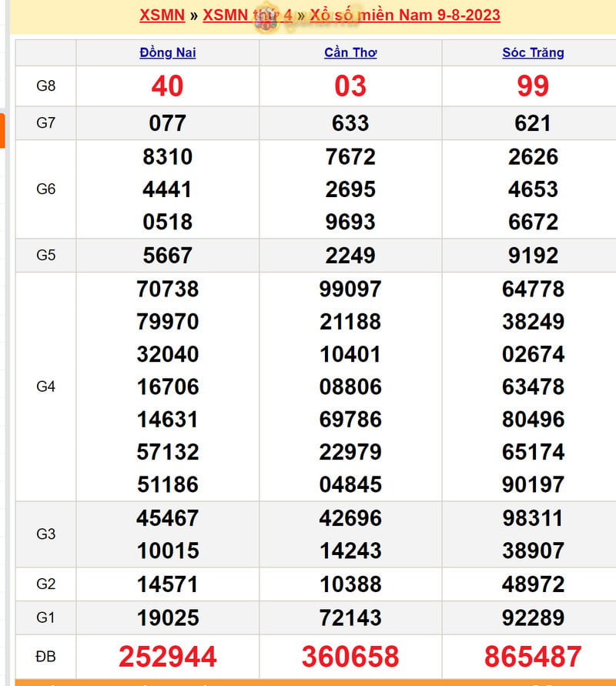Select Cần Thơ G2 number 10388
The image size is (616, 686).
(x=350, y=584)
